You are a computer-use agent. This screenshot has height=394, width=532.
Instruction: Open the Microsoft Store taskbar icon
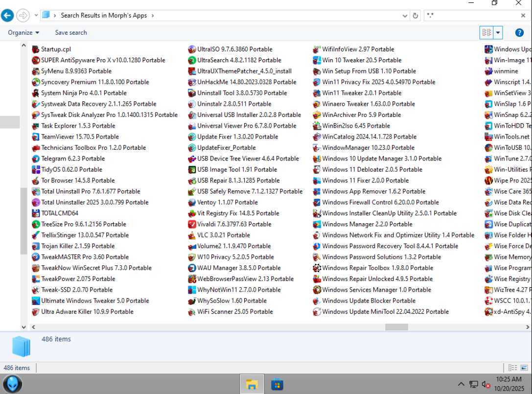pos(277,384)
